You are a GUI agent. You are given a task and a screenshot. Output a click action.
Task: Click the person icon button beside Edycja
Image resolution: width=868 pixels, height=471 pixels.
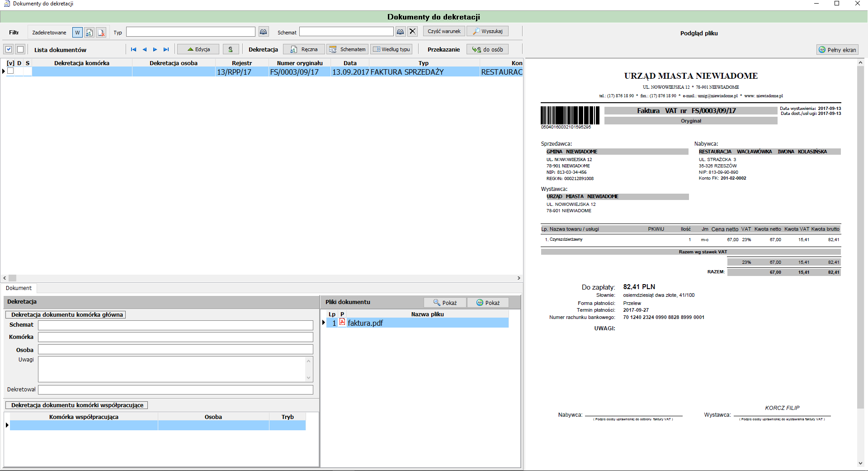[x=231, y=49]
